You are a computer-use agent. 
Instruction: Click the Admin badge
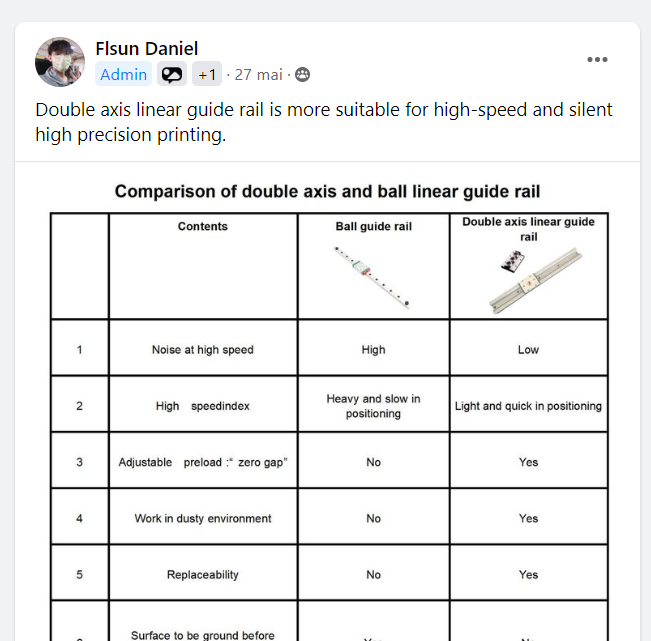tap(123, 74)
